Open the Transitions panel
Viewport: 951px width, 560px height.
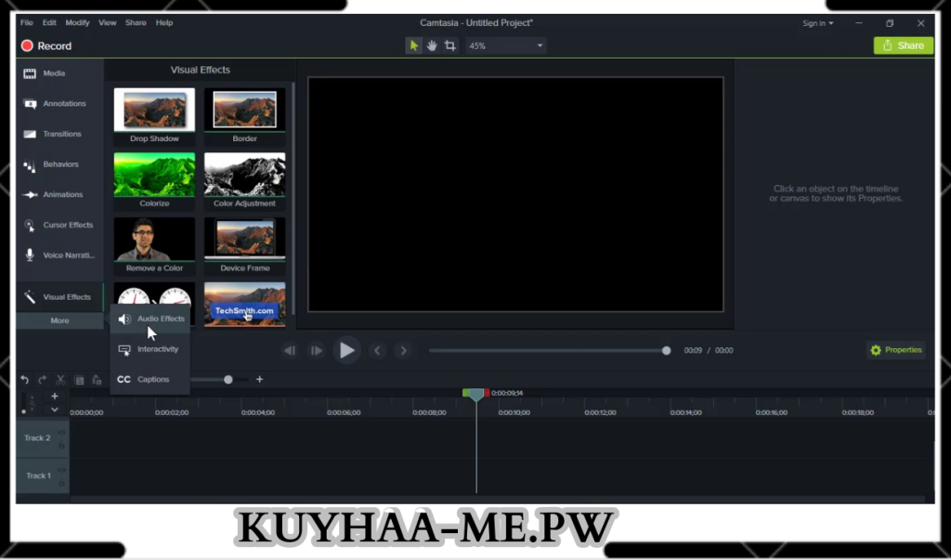[x=59, y=134]
